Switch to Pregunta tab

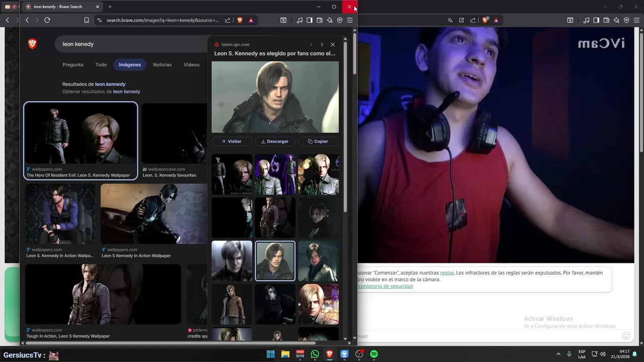pos(73,65)
